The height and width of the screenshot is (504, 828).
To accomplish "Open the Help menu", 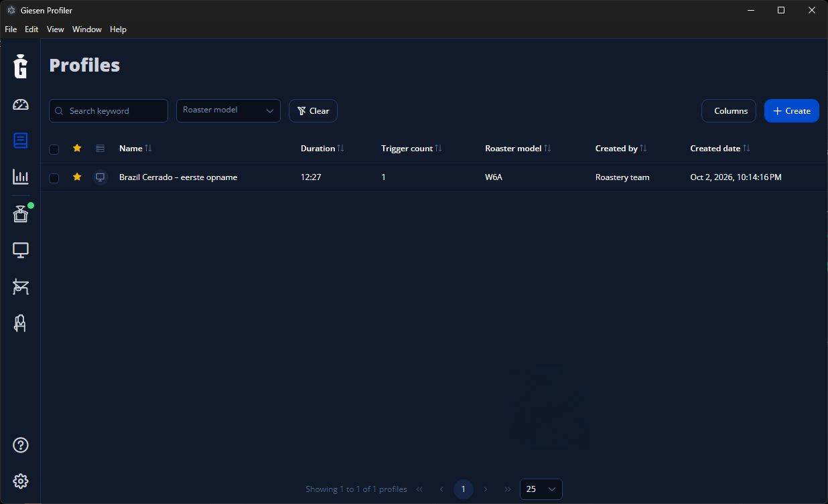I will pyautogui.click(x=119, y=29).
